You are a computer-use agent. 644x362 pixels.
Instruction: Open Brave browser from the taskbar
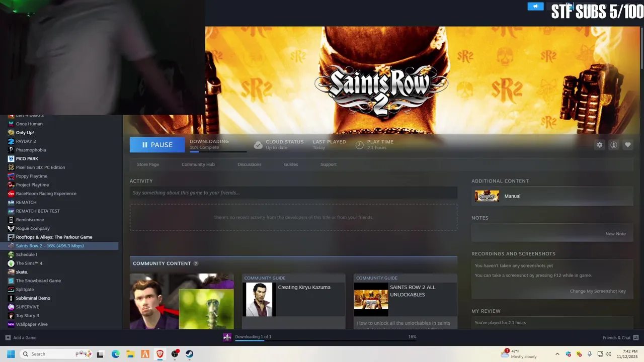tap(160, 354)
